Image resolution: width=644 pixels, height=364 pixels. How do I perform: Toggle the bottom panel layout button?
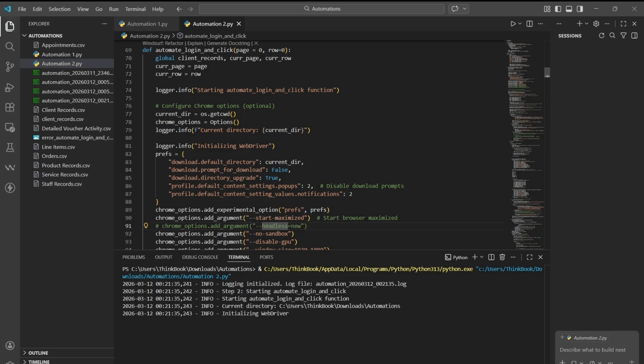(569, 9)
